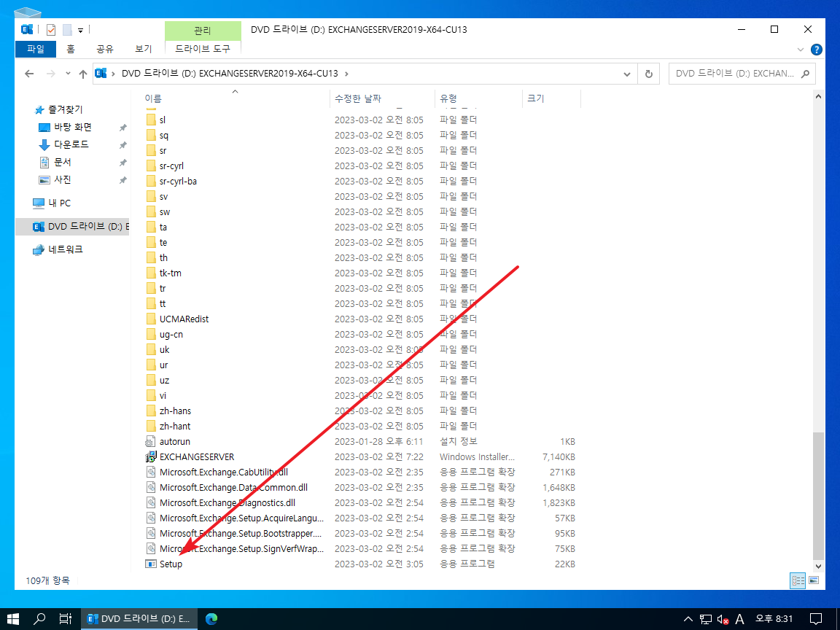Click the scrollbar up arrow
This screenshot has width=840, height=630.
(x=818, y=96)
